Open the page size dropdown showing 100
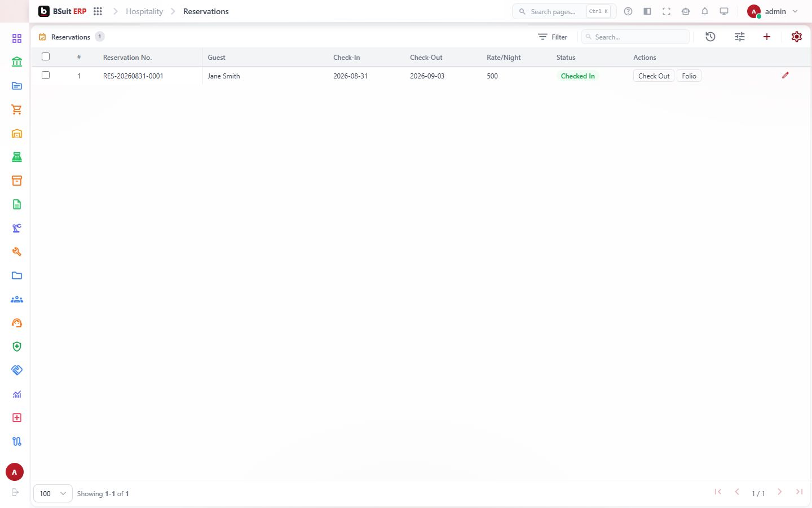 click(x=53, y=493)
